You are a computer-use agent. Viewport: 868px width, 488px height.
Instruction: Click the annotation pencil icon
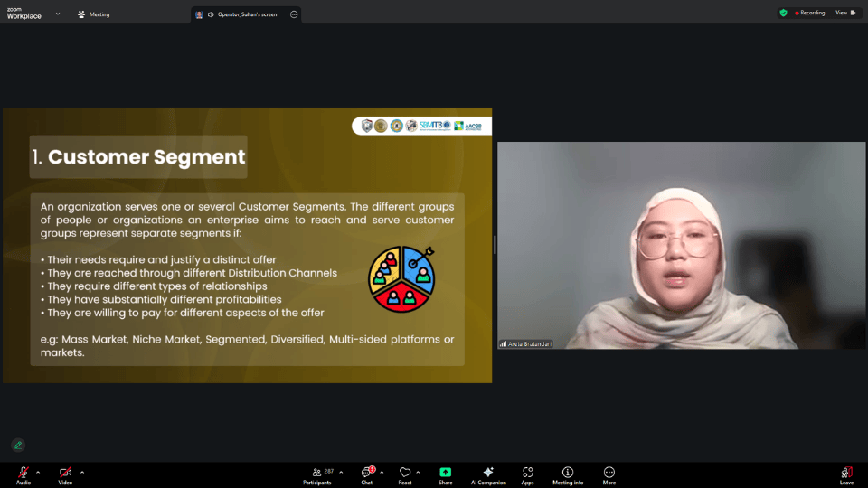pos(17,445)
